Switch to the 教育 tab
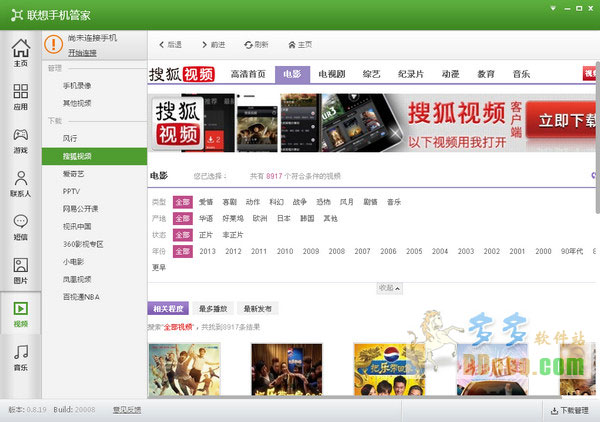This screenshot has height=422, width=600. [x=486, y=74]
